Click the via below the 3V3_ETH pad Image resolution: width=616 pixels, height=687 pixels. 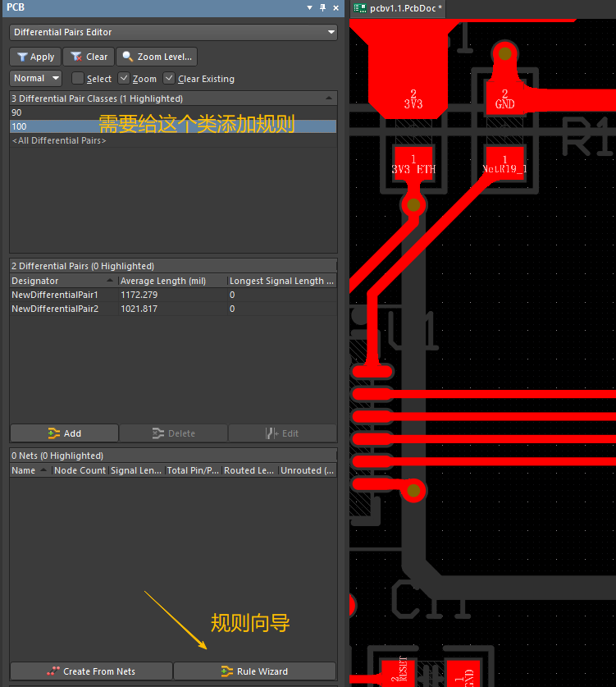[x=413, y=204]
